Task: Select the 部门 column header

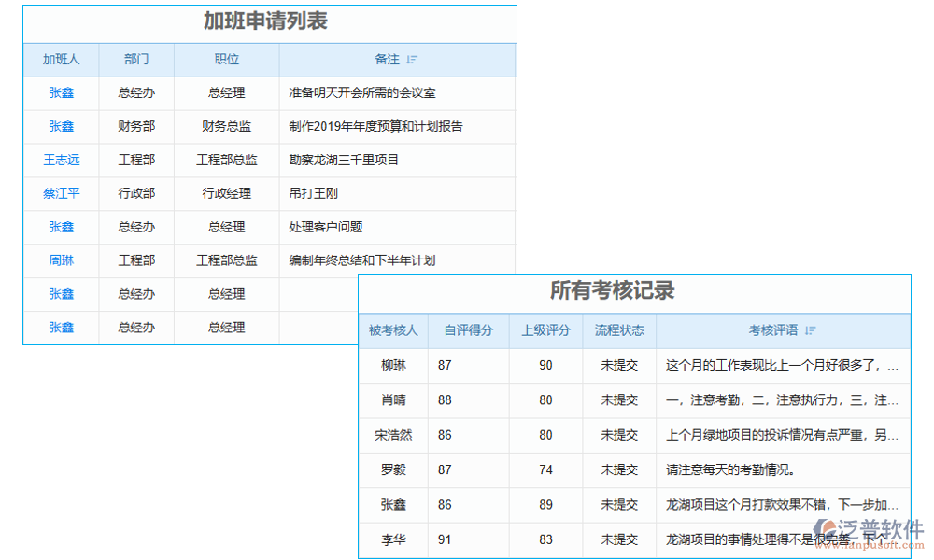Action: 136,59
